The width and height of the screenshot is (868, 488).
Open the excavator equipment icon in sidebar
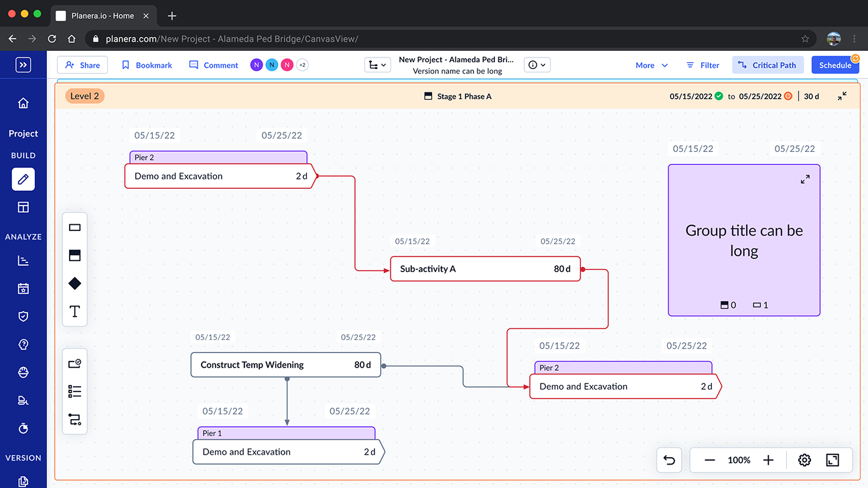tap(23, 400)
